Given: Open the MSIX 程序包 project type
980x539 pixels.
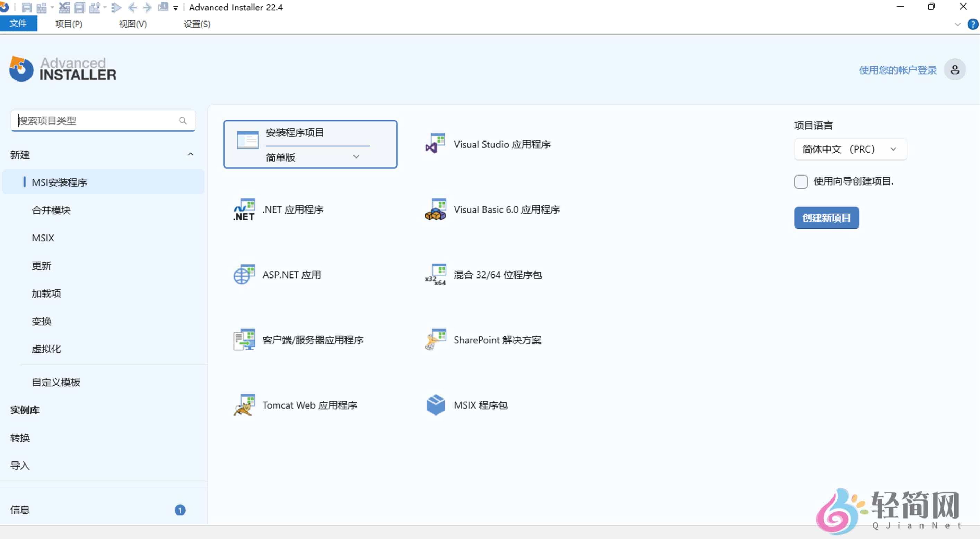Looking at the screenshot, I should (x=480, y=405).
